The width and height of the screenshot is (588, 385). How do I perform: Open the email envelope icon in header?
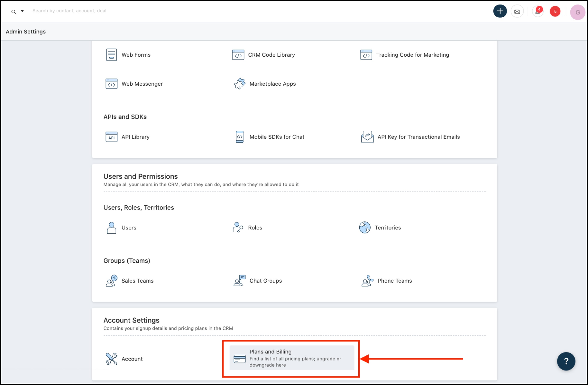[x=517, y=11]
